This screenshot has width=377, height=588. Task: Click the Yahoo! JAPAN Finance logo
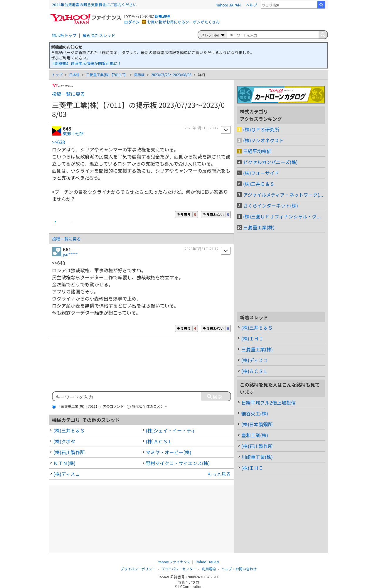[x=85, y=19]
